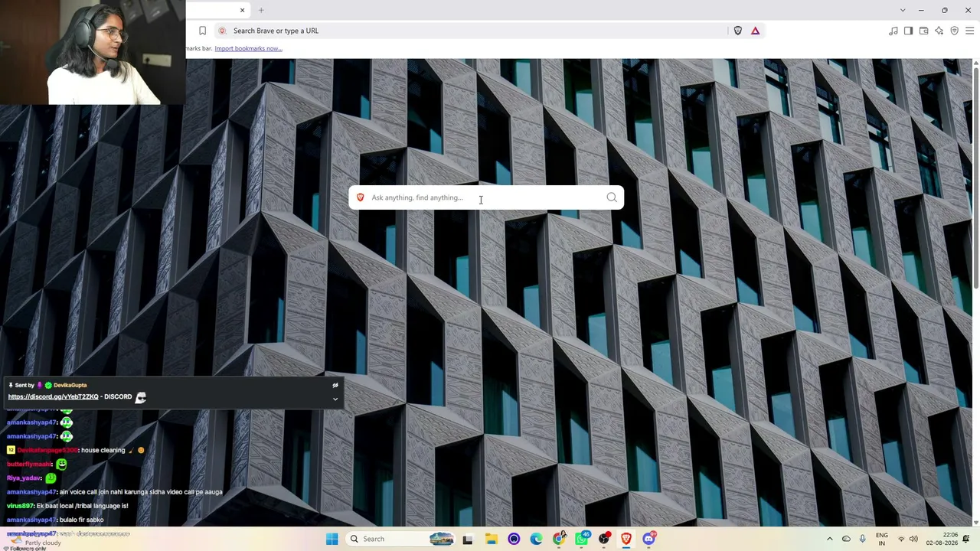Expand the tab search dropdown arrow
Screen dimensions: 980x551
(903, 10)
